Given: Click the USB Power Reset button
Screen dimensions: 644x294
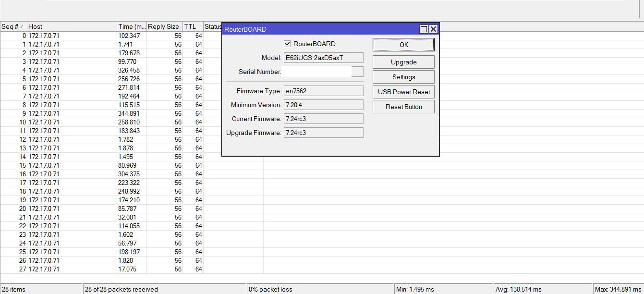Looking at the screenshot, I should 403,92.
